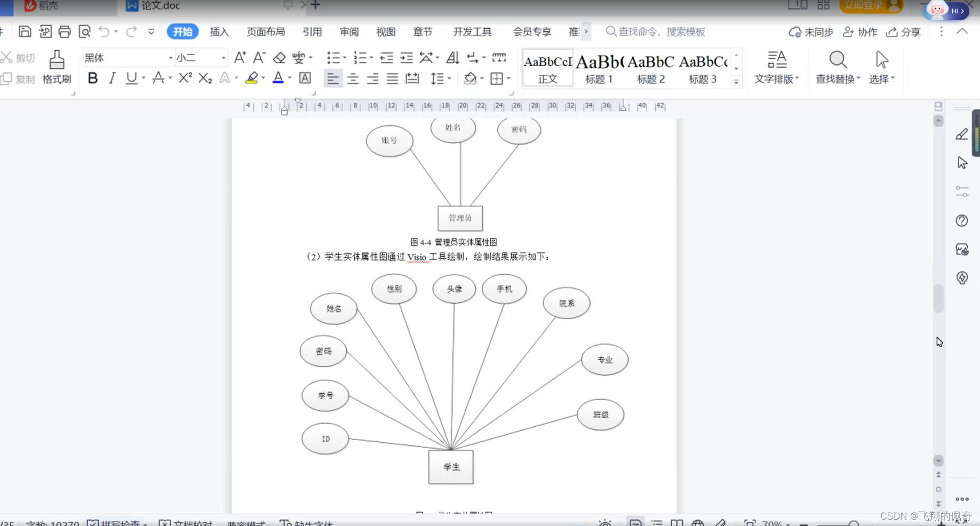Apply Subscript formatting

(x=205, y=78)
